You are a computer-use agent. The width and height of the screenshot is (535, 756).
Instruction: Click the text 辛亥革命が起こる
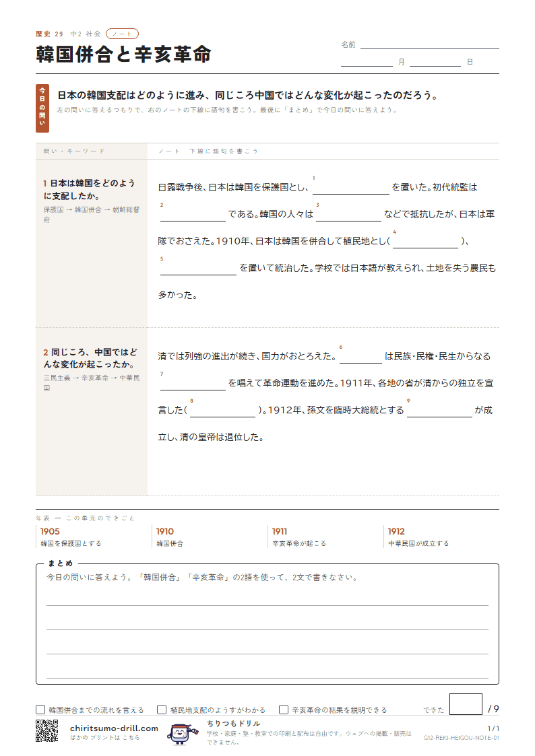[300, 543]
